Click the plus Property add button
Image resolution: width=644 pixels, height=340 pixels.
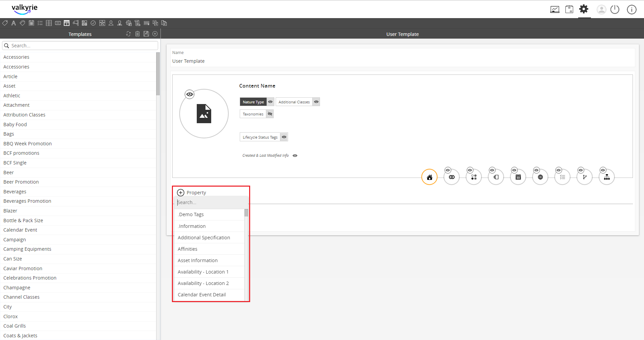pos(181,193)
